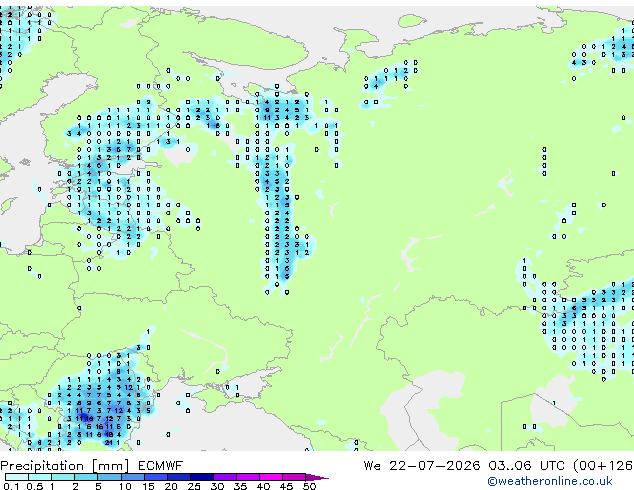Select the palest legend swatch between 0.1 and 0.5
The height and width of the screenshot is (490, 634).
pos(17,477)
